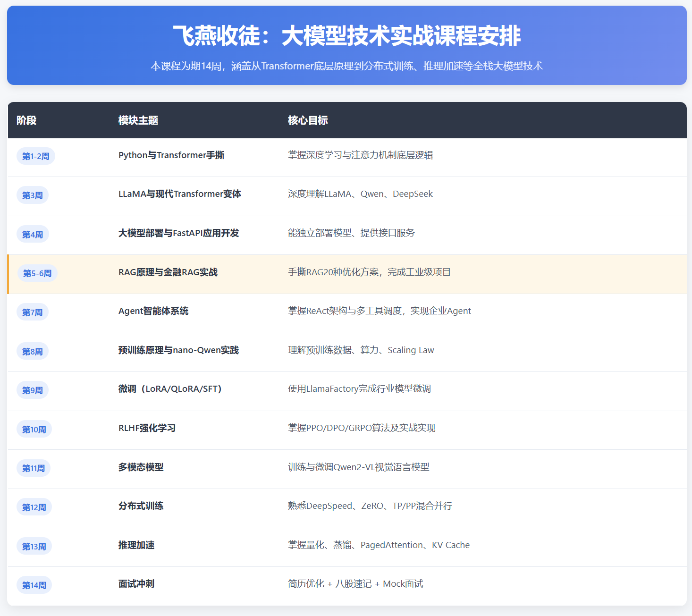Click the 第7周 week badge
692x616 pixels.
33,312
